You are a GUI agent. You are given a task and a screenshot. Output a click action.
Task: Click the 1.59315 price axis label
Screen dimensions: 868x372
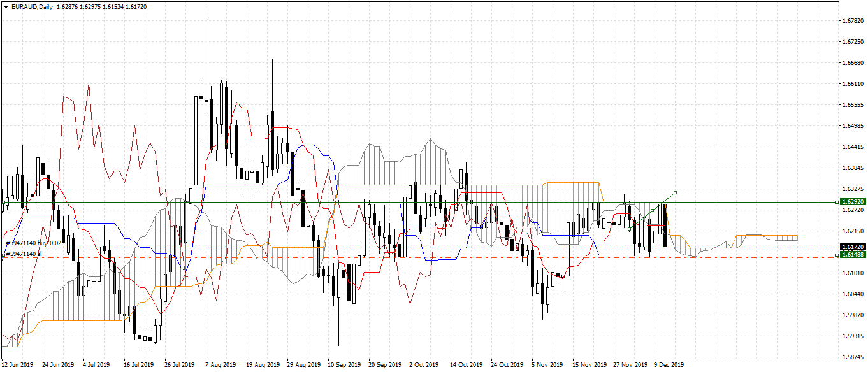click(852, 336)
